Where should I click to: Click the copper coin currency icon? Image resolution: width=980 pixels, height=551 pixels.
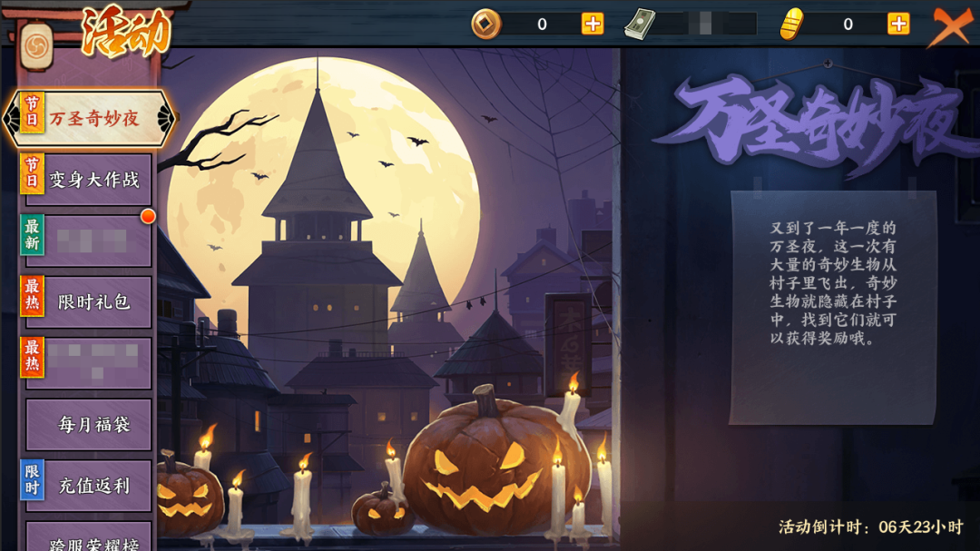[x=486, y=25]
